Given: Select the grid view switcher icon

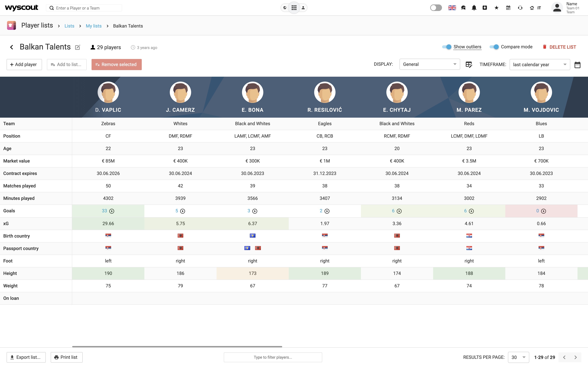Looking at the screenshot, I should click(294, 8).
